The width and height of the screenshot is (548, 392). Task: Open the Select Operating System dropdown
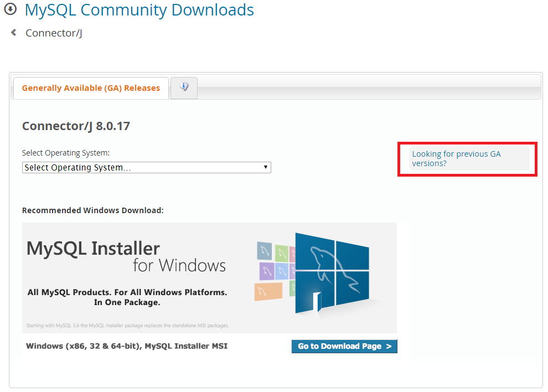pyautogui.click(x=147, y=168)
